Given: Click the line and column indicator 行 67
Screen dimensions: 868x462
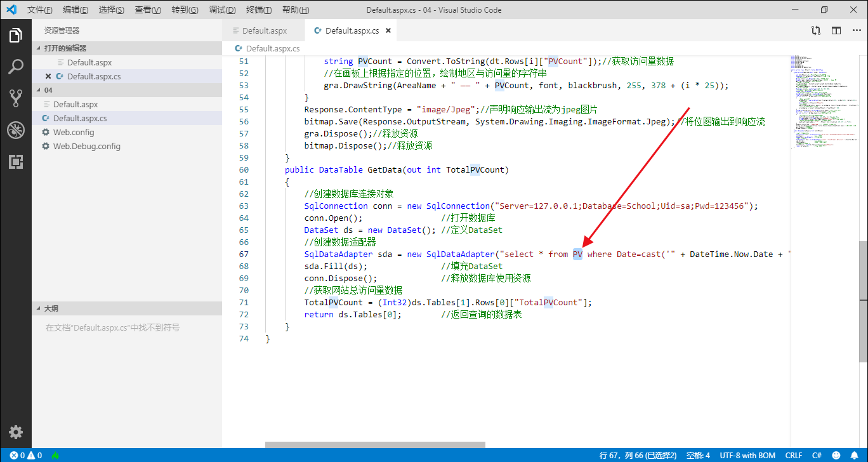Looking at the screenshot, I should tap(638, 455).
